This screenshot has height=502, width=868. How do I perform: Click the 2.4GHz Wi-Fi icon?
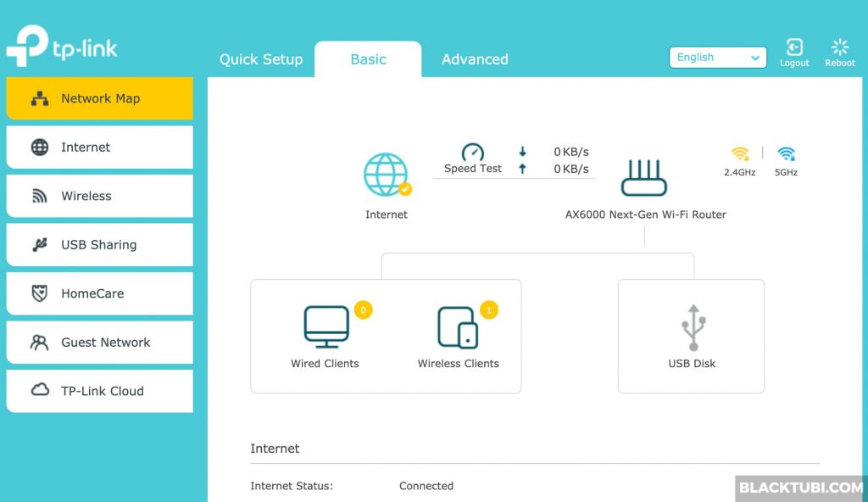pyautogui.click(x=740, y=153)
